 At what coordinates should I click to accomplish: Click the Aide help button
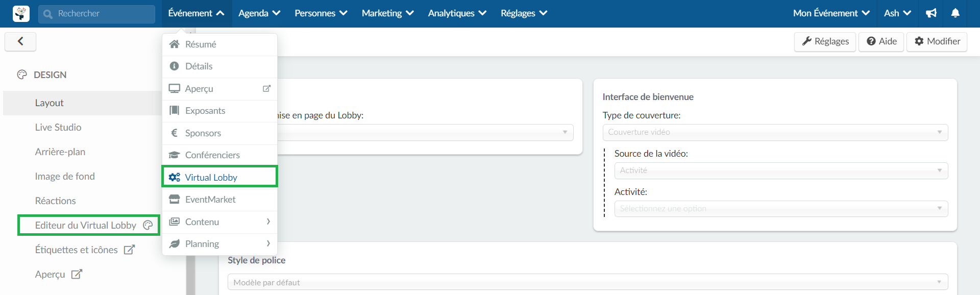pyautogui.click(x=881, y=41)
